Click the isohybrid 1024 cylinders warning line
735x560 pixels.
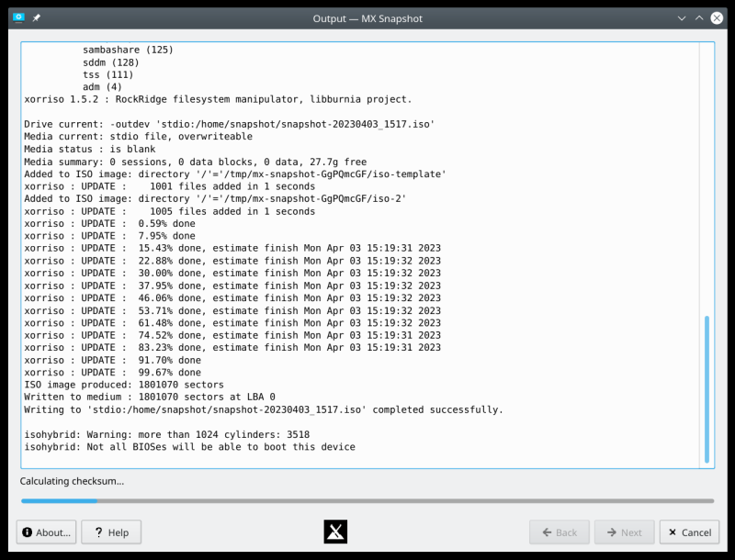(x=167, y=434)
